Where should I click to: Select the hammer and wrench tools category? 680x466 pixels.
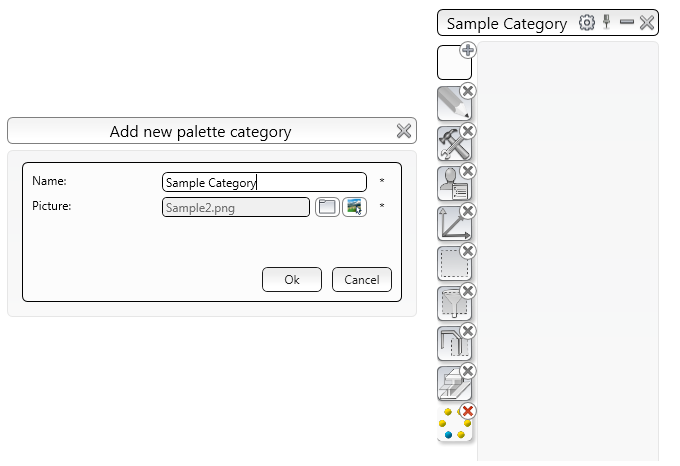(x=452, y=145)
